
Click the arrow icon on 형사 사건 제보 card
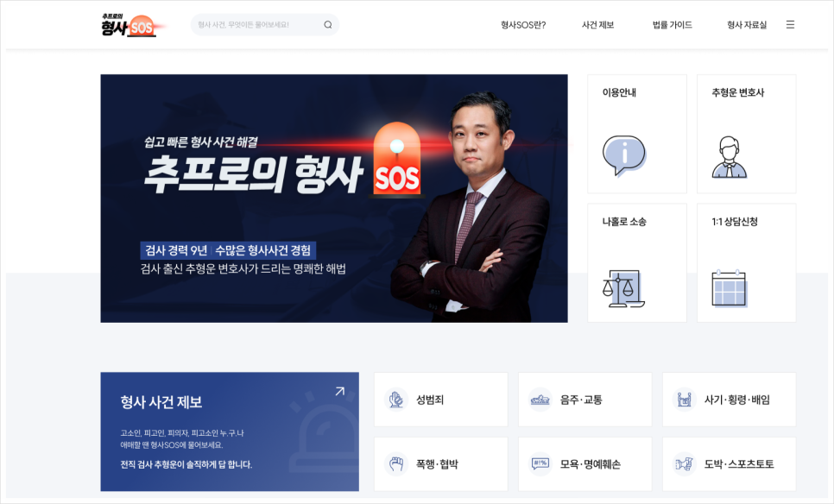click(340, 391)
